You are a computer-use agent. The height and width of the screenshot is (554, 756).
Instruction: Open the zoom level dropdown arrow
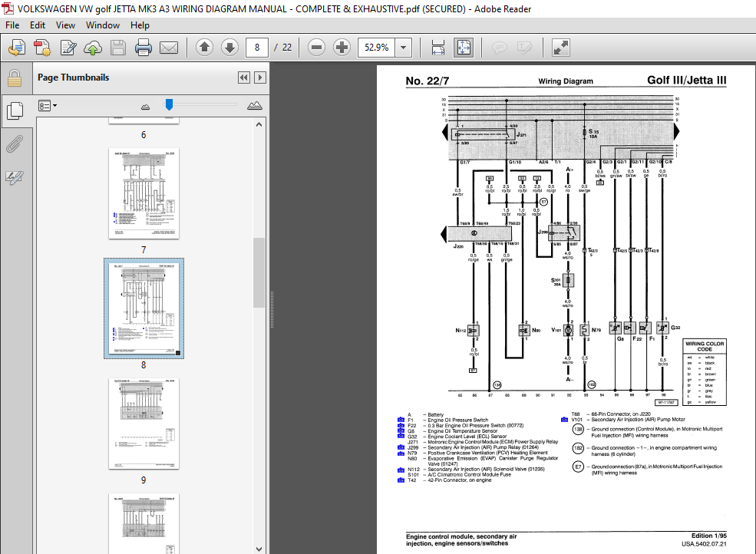pos(404,48)
